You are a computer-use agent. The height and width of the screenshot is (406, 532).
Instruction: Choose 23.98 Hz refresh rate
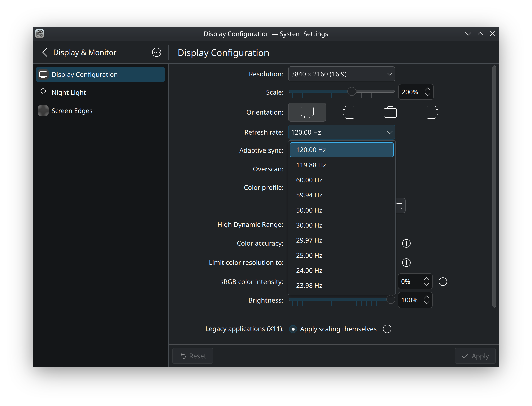pos(342,286)
